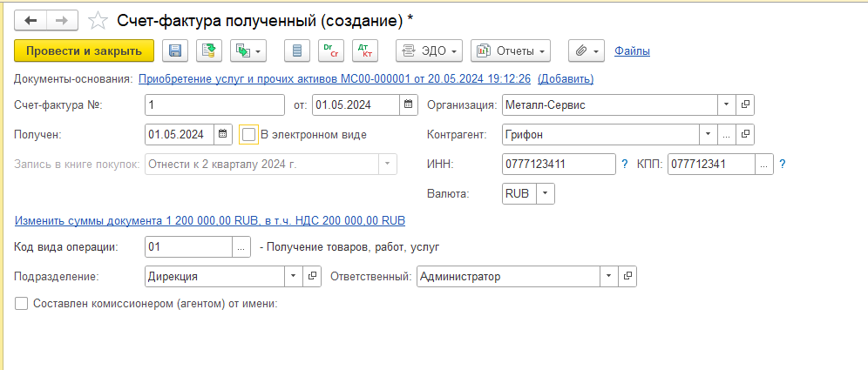Screen dimensions: 868x370
Task: Click the Счет-фактура № input field
Action: 214,105
